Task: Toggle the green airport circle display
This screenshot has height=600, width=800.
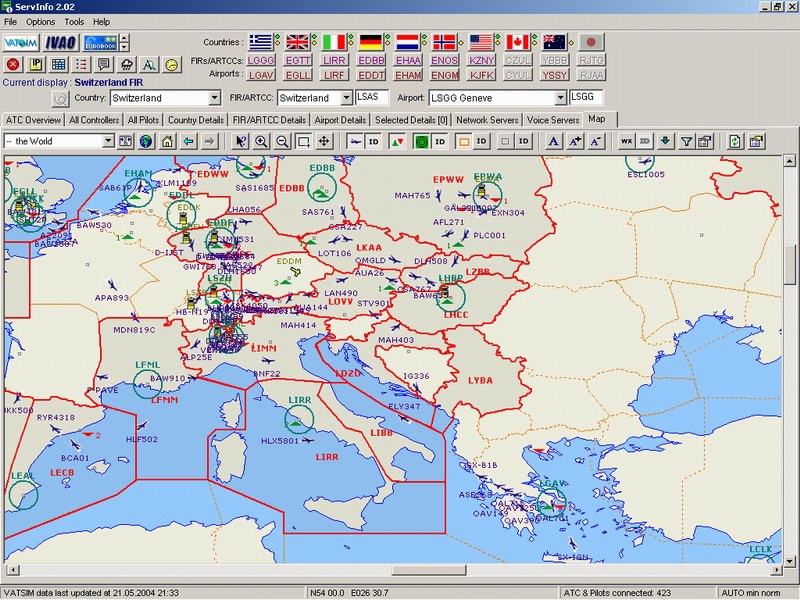Action: coord(422,141)
